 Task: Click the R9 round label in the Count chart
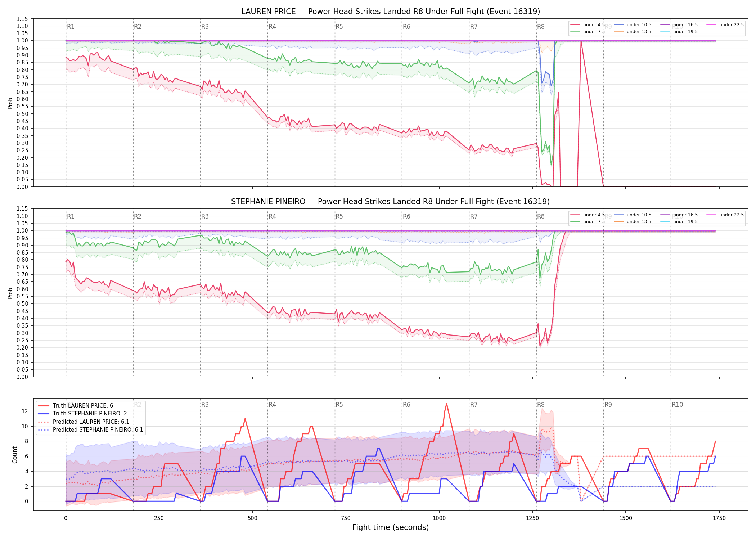(x=608, y=405)
